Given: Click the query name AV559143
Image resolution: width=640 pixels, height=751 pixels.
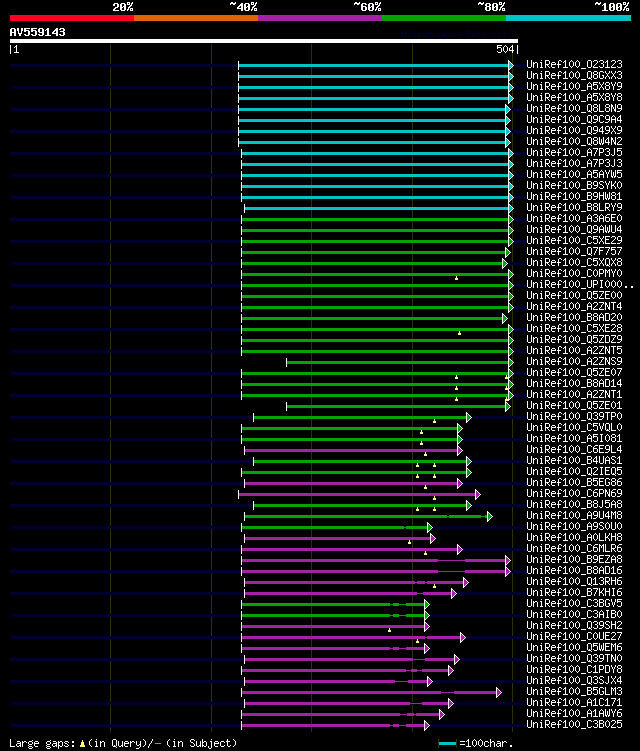Looking at the screenshot, I should click(x=37, y=32).
